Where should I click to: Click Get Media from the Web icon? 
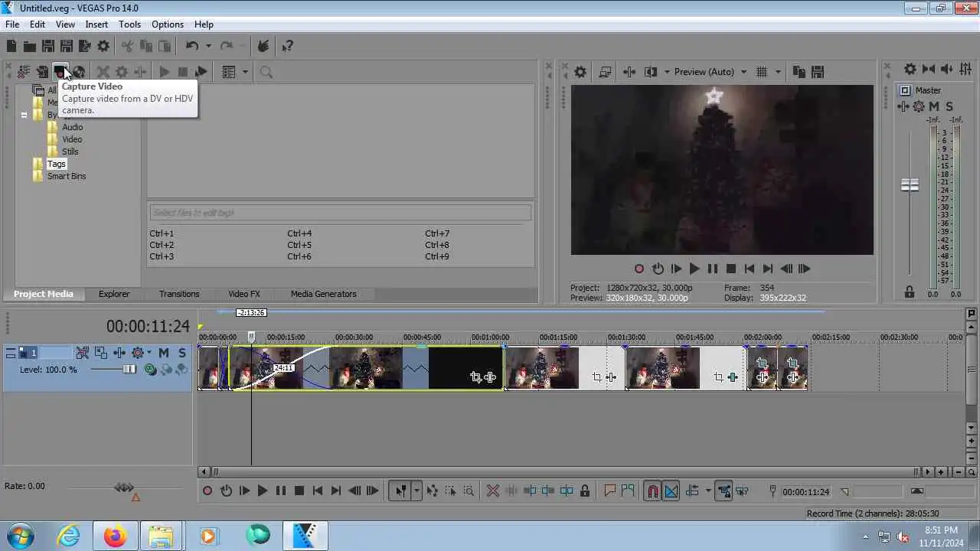(79, 72)
